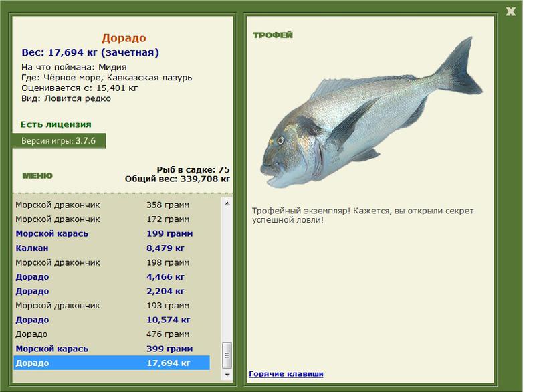Screen dimensions: 535x392
Task: Click the Где: Чёрное море line
Action: 107,78
